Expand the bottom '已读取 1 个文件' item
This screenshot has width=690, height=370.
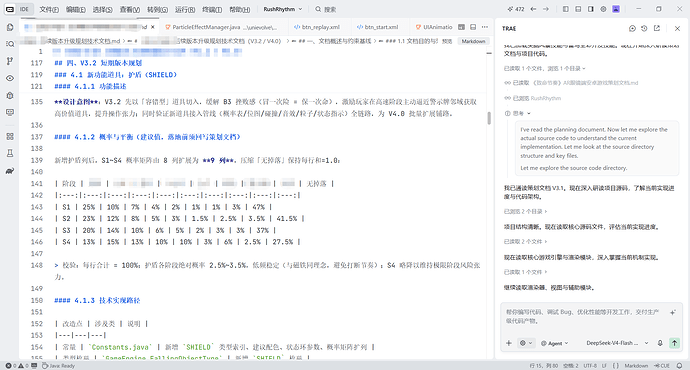(525, 272)
